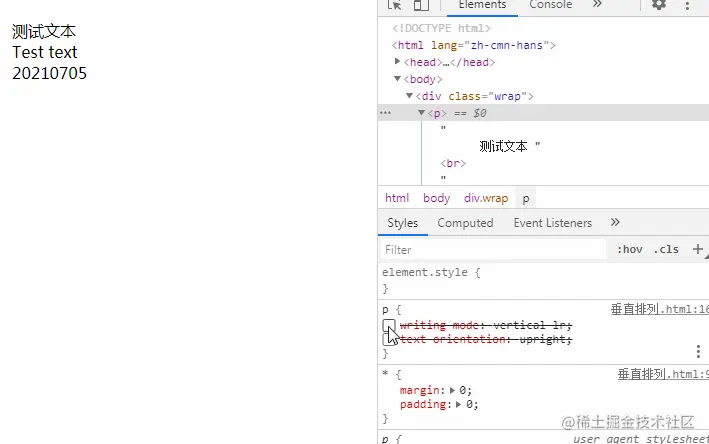Select the p breadcrumb
This screenshot has height=444, width=709.
pos(526,198)
